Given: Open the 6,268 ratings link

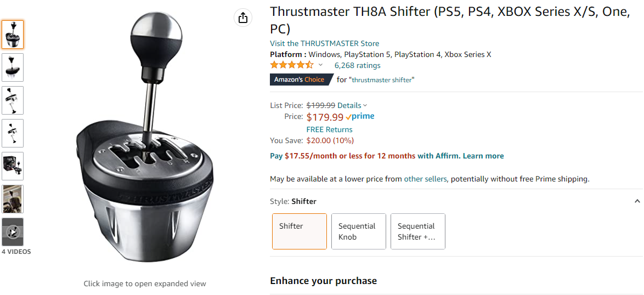Looking at the screenshot, I should pyautogui.click(x=357, y=65).
